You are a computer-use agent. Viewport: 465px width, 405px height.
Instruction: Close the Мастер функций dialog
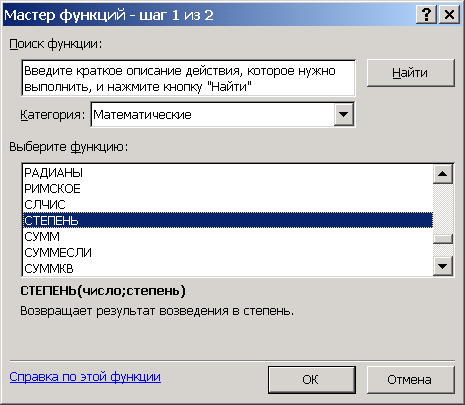449,15
